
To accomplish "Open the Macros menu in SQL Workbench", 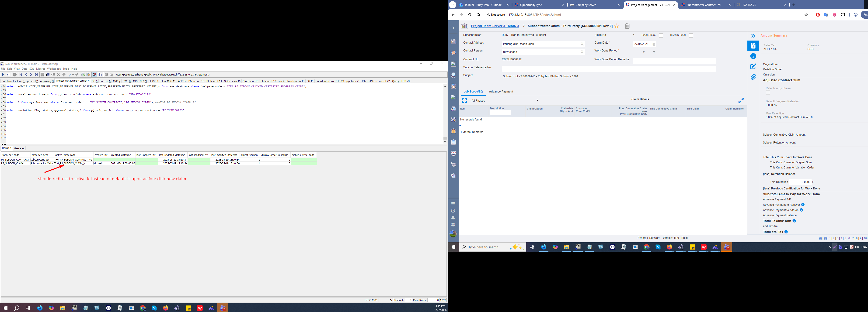I will (40, 69).
